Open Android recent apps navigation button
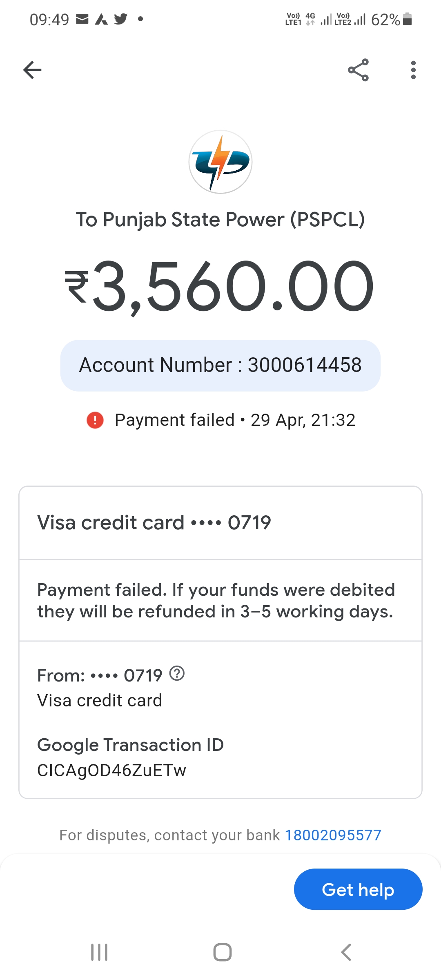Viewport: 441px width, 980px height. [99, 952]
